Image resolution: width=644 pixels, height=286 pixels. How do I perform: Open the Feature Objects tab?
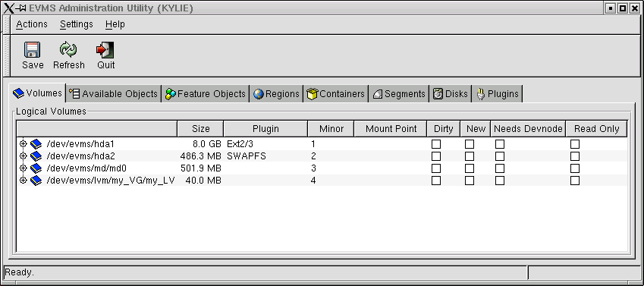click(206, 94)
